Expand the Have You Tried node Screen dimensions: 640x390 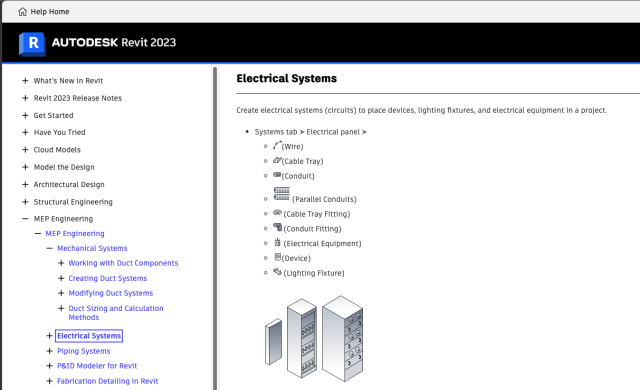(x=25, y=132)
